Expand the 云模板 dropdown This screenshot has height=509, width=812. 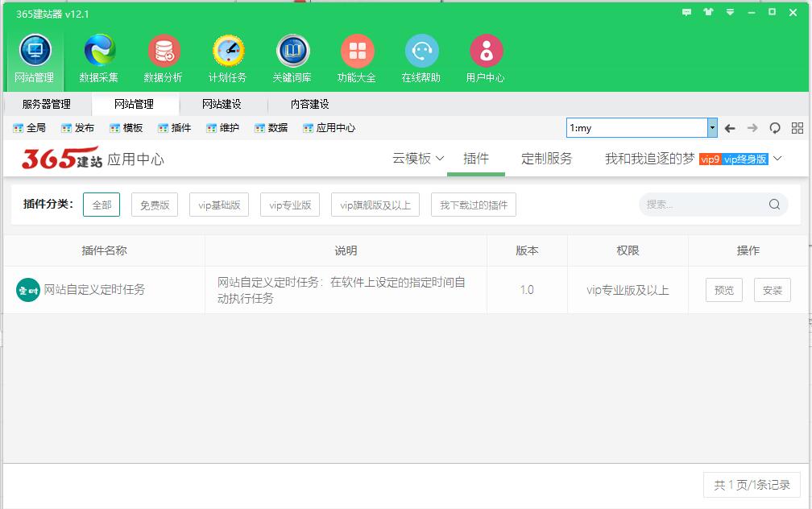pyautogui.click(x=418, y=159)
